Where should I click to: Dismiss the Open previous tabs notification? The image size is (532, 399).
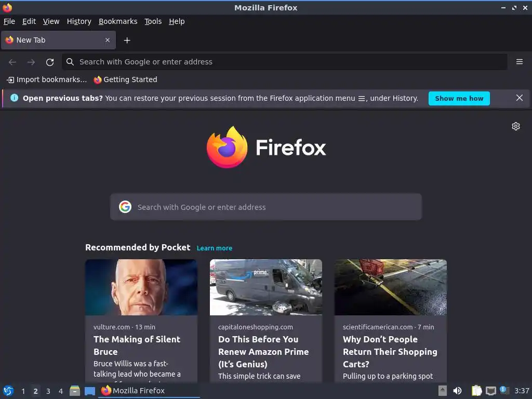pyautogui.click(x=519, y=98)
